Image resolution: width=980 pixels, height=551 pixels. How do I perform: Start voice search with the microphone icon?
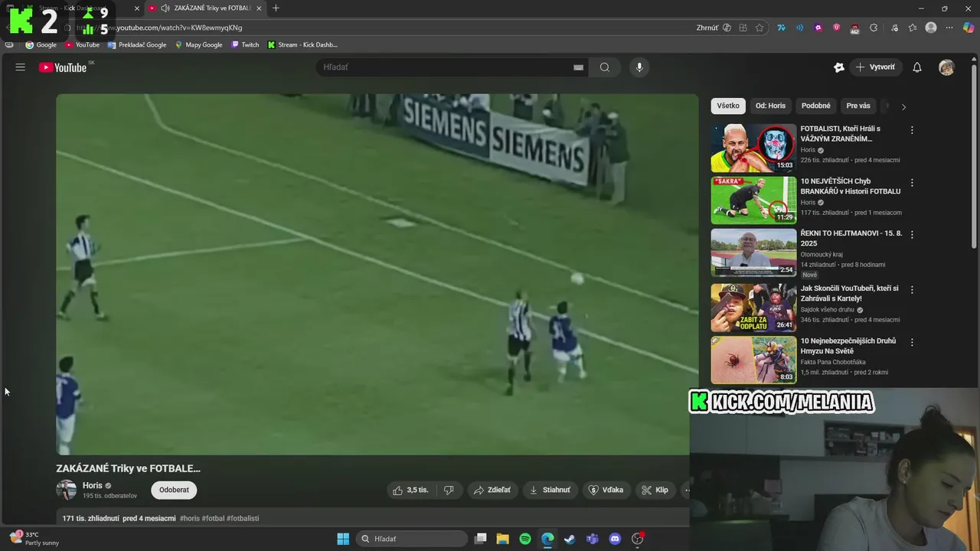(639, 67)
